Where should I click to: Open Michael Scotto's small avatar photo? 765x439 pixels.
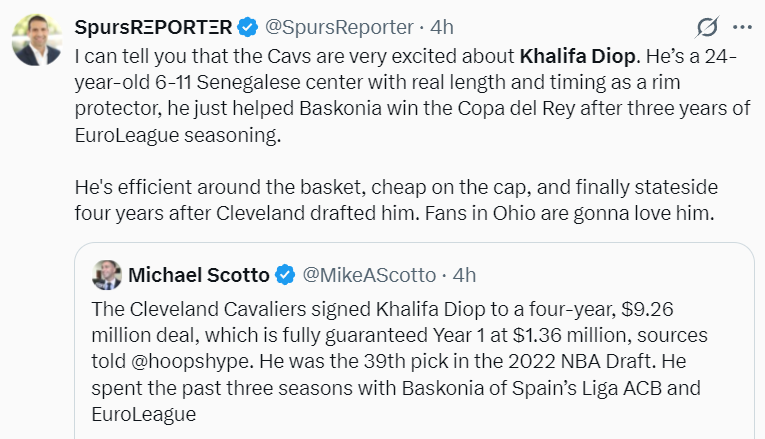(107, 275)
